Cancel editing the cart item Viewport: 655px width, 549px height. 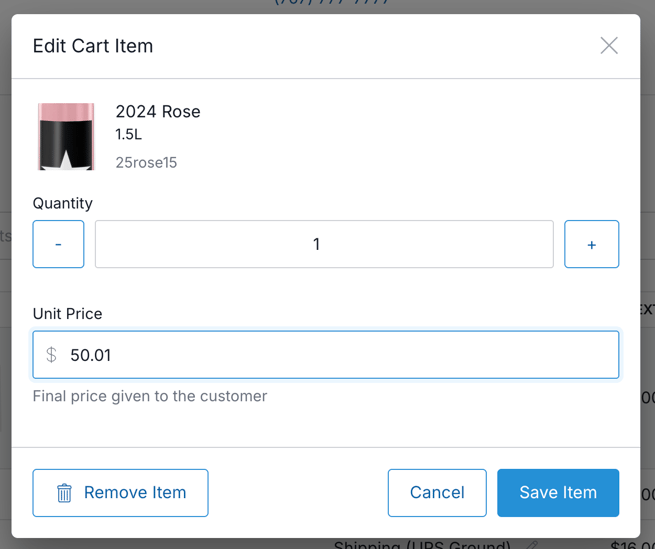437,493
